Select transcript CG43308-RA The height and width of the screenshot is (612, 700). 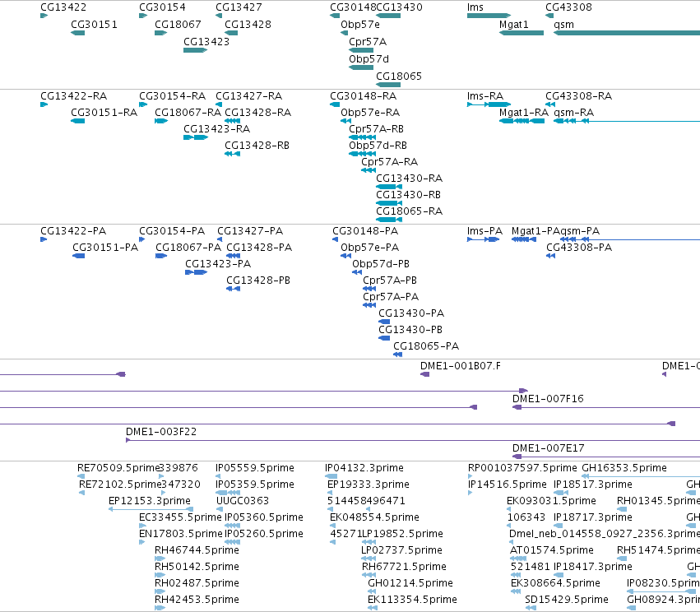[x=578, y=96]
